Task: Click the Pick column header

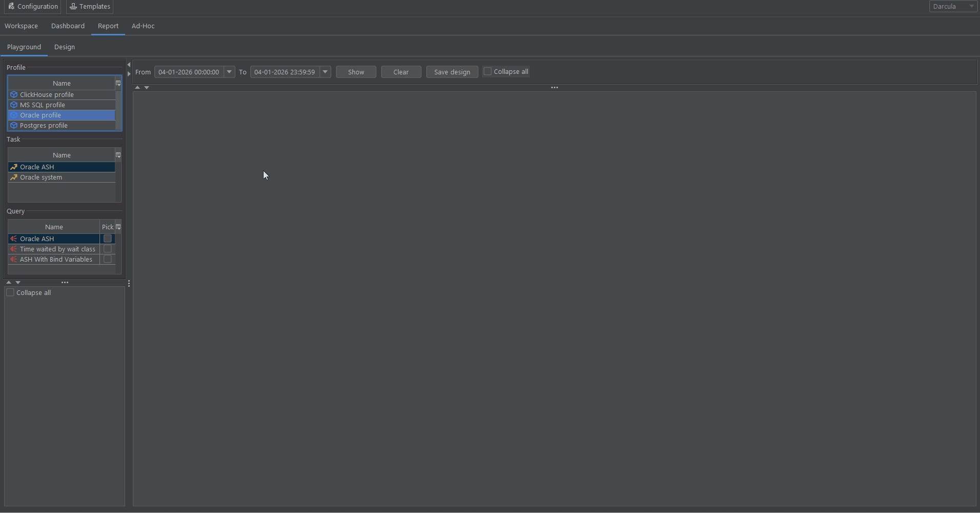Action: [x=108, y=227]
